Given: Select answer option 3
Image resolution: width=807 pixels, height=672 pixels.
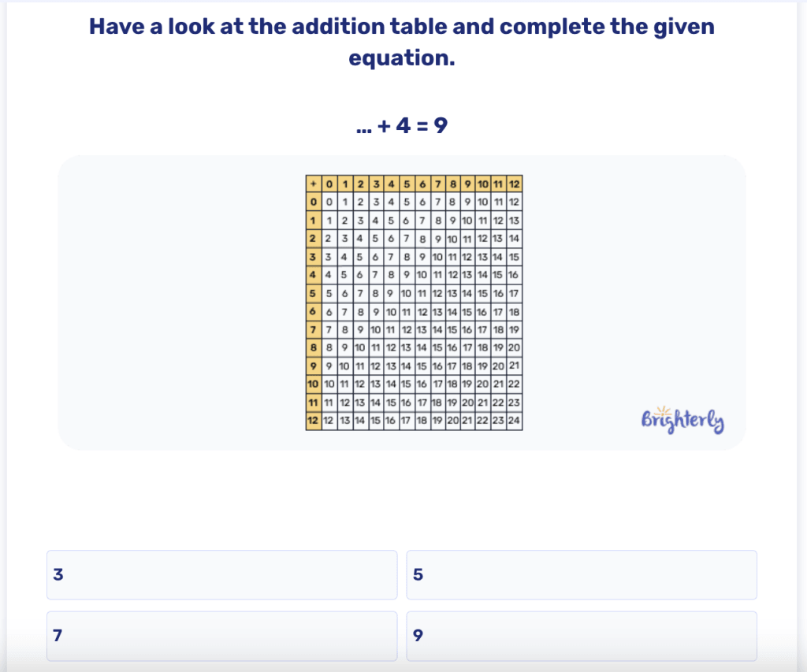Looking at the screenshot, I should [x=221, y=574].
